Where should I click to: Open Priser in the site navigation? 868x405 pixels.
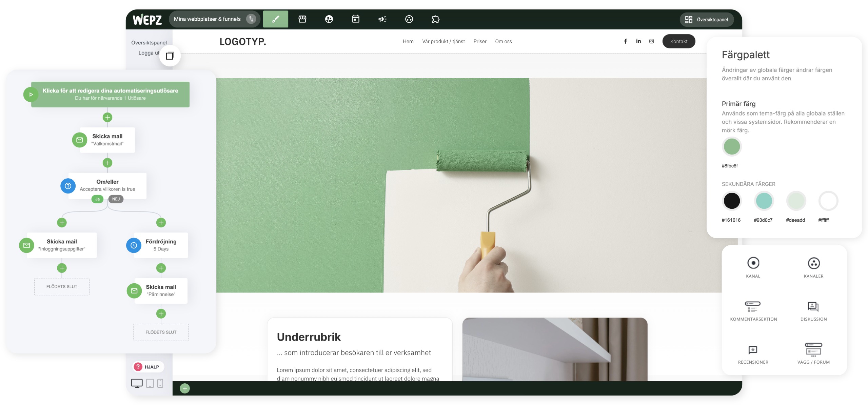pyautogui.click(x=480, y=41)
